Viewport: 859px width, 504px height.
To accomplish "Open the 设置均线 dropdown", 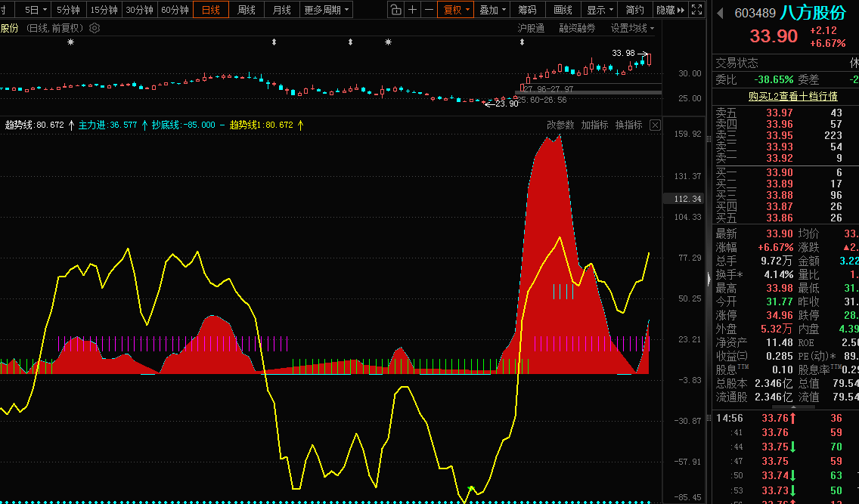I will [x=632, y=28].
